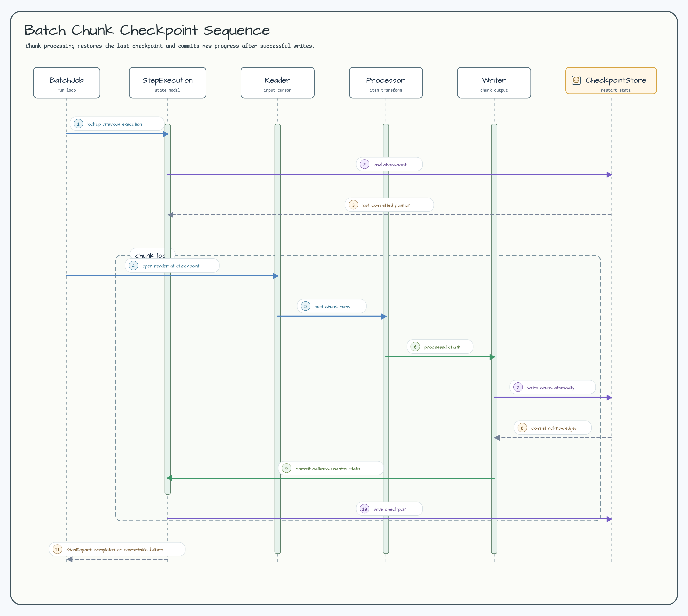Click the subtitle about chunk processing
This screenshot has height=616, width=688.
point(170,46)
